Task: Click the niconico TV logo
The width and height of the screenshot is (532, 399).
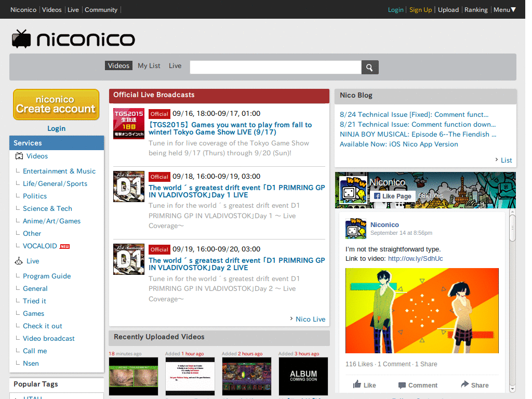Action: point(73,38)
